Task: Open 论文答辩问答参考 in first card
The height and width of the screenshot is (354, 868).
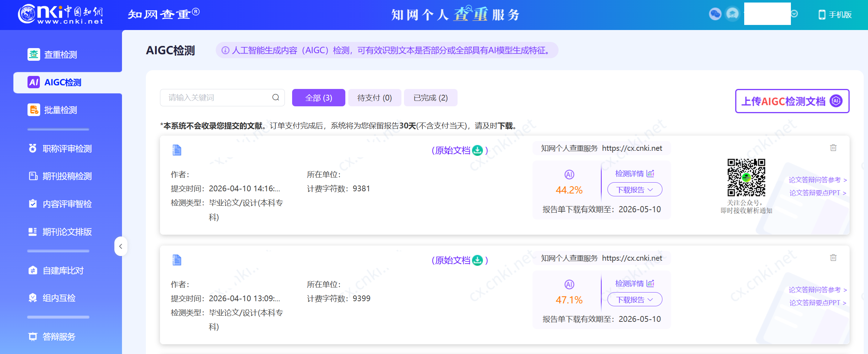Action: click(x=818, y=180)
